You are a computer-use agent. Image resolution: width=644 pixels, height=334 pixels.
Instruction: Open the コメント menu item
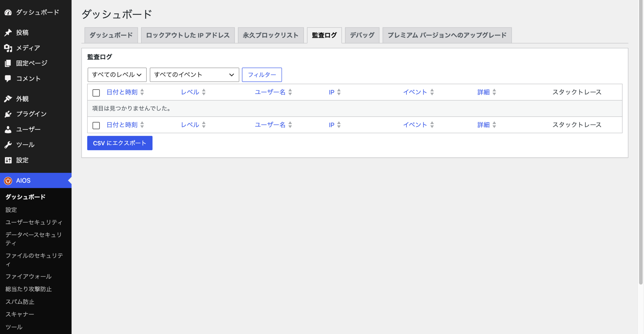pyautogui.click(x=36, y=79)
